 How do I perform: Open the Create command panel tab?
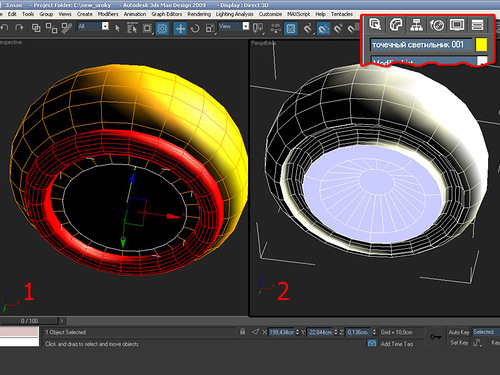coord(375,25)
